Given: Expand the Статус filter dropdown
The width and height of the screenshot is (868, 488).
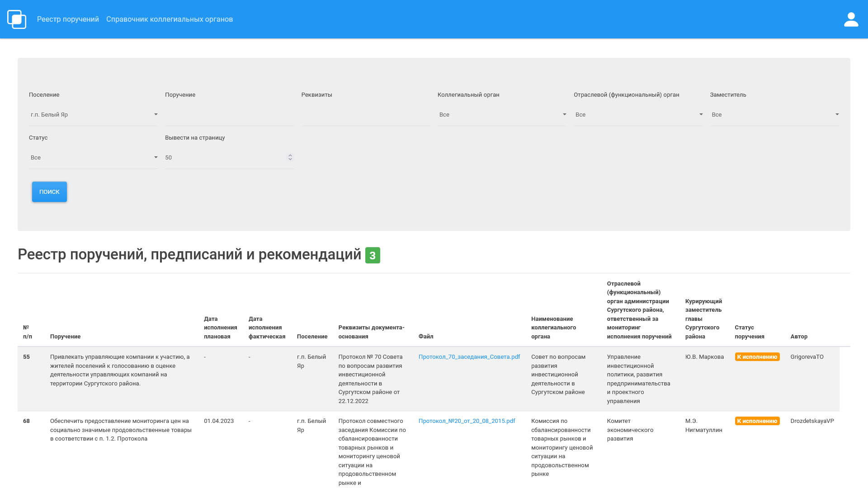Looking at the screenshot, I should pyautogui.click(x=93, y=158).
